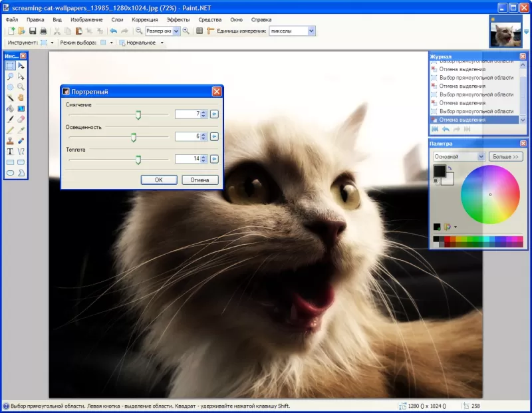Viewport: 532px width, 413px height.
Task: Reset the 'Смягчение' value with its arrow button
Action: [214, 114]
